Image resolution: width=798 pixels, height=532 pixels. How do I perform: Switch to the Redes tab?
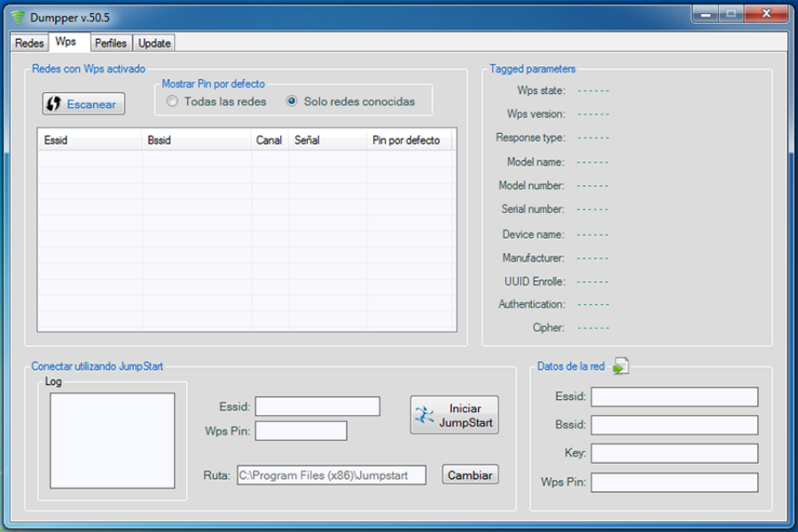point(29,43)
